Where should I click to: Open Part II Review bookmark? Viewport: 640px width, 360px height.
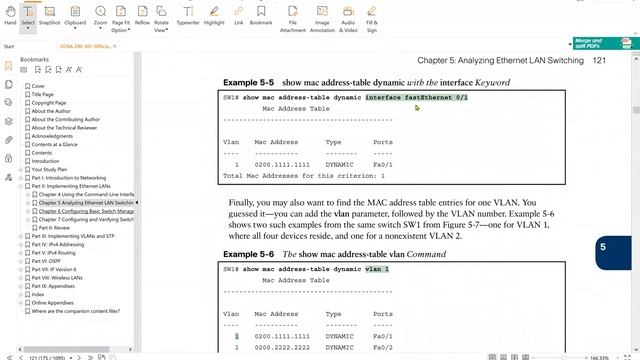tap(54, 228)
